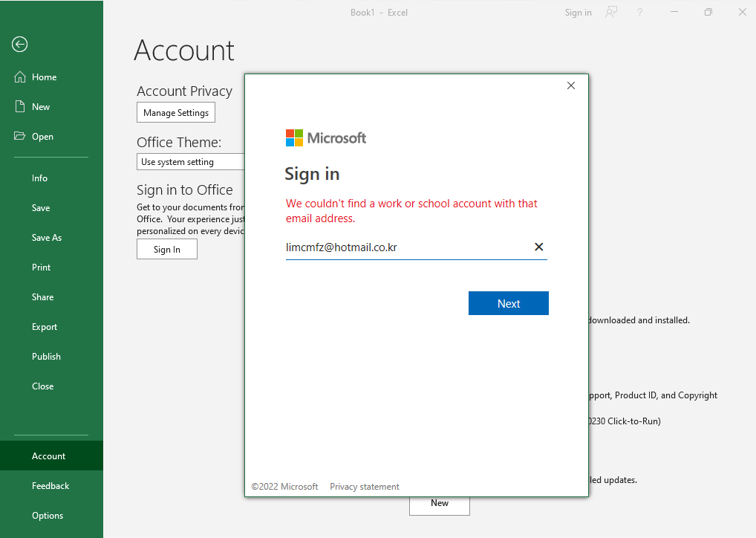Open the Privacy statement link
This screenshot has height=538, width=756.
365,487
